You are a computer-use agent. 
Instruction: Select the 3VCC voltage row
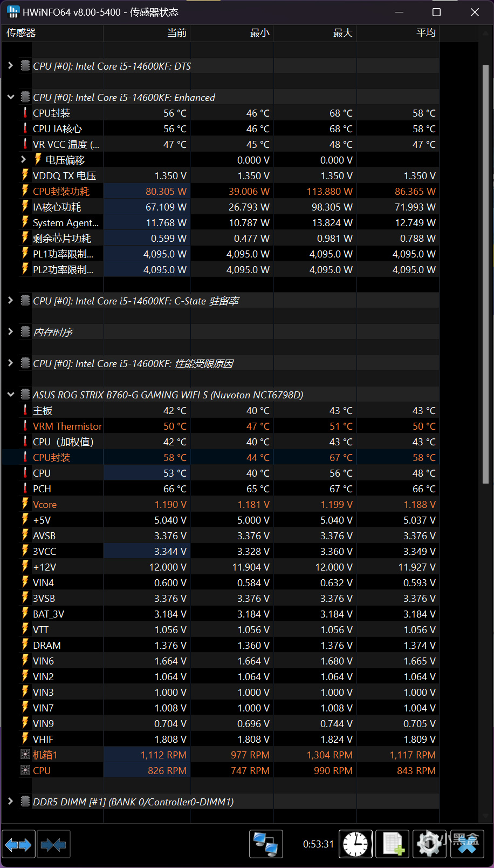[221, 551]
